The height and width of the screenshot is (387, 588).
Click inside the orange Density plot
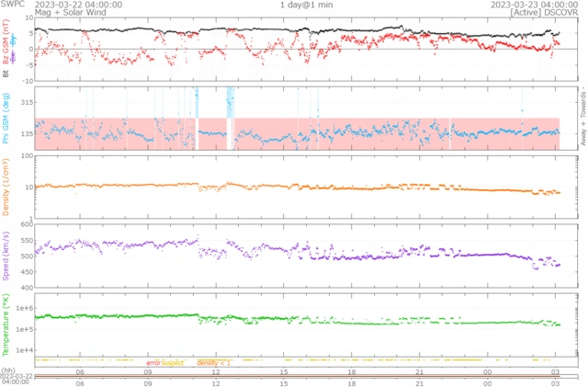tap(306, 187)
